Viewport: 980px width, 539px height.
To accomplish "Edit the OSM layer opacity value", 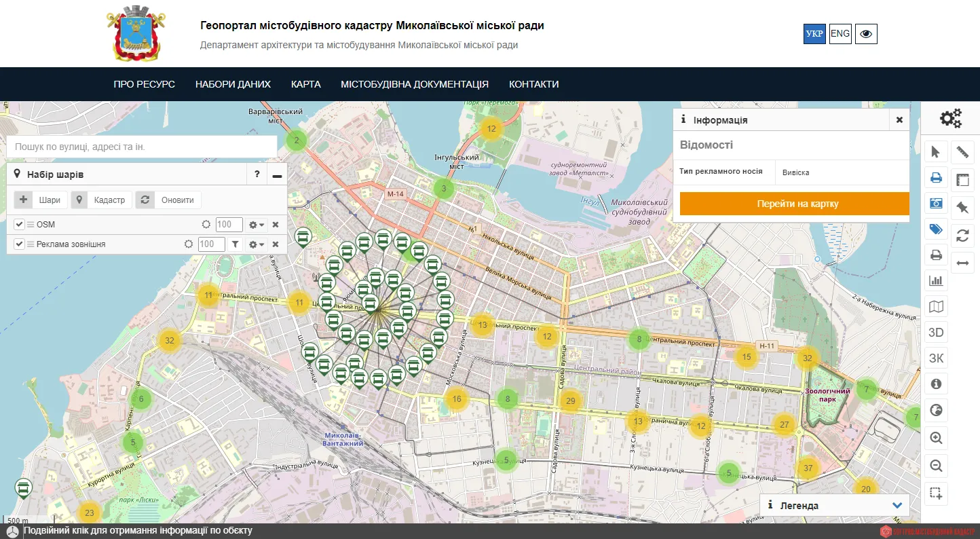I will 229,225.
